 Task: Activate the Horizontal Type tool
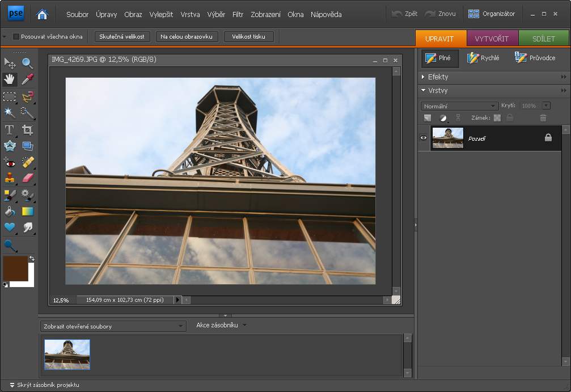point(10,130)
